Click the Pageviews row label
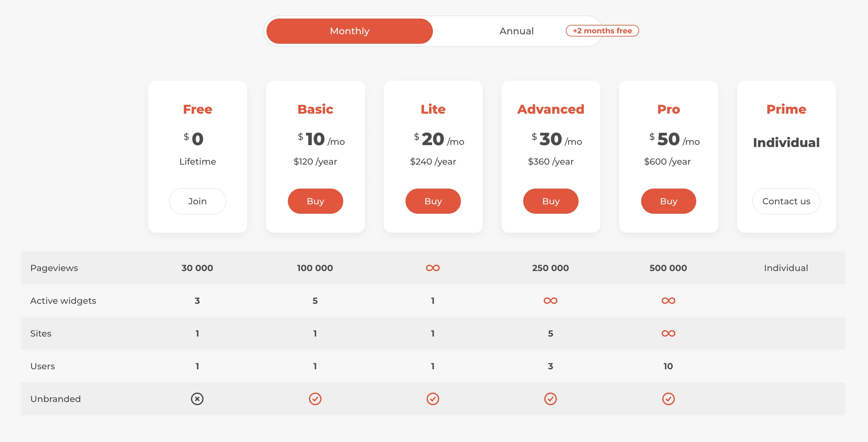Screen dimensions: 868x442 (x=54, y=268)
